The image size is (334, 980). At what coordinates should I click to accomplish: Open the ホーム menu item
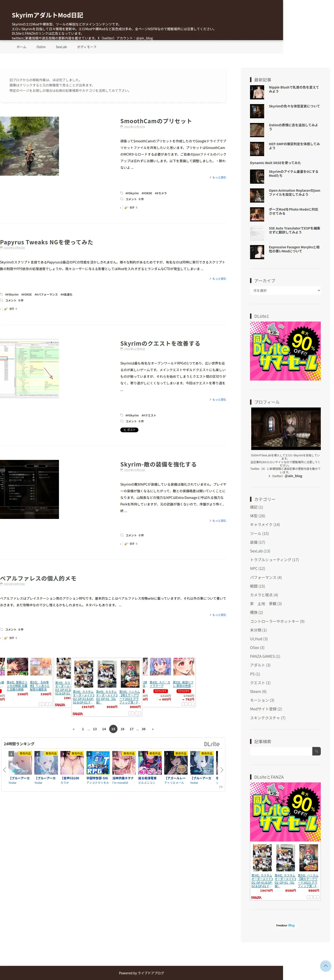pos(21,47)
